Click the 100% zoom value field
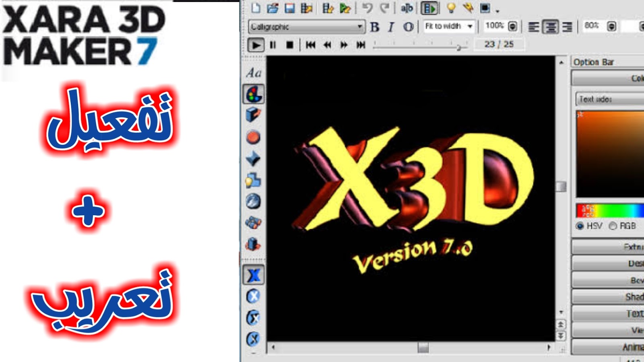 click(494, 26)
